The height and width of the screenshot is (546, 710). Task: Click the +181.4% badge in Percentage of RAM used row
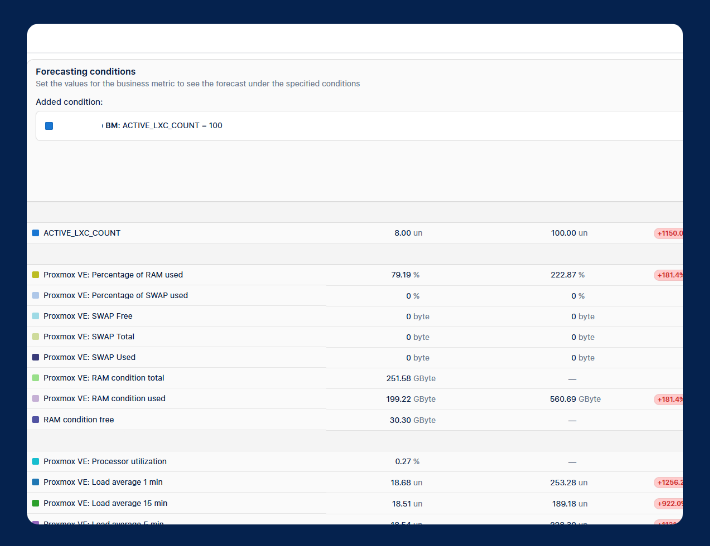click(x=668, y=275)
